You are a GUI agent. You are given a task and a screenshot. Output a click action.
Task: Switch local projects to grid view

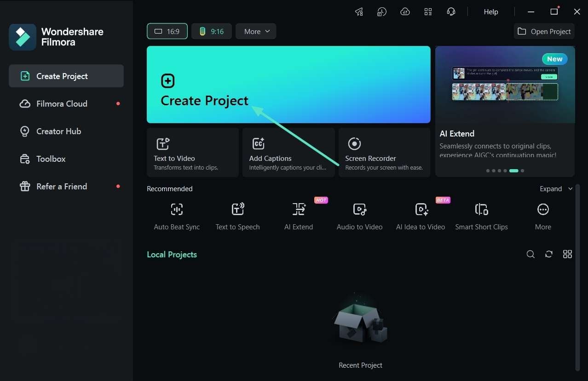coord(567,254)
